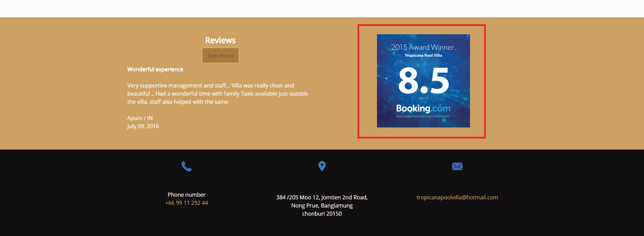644x236 pixels.
Task: Click the map pin location icon
Action: coord(322,166)
